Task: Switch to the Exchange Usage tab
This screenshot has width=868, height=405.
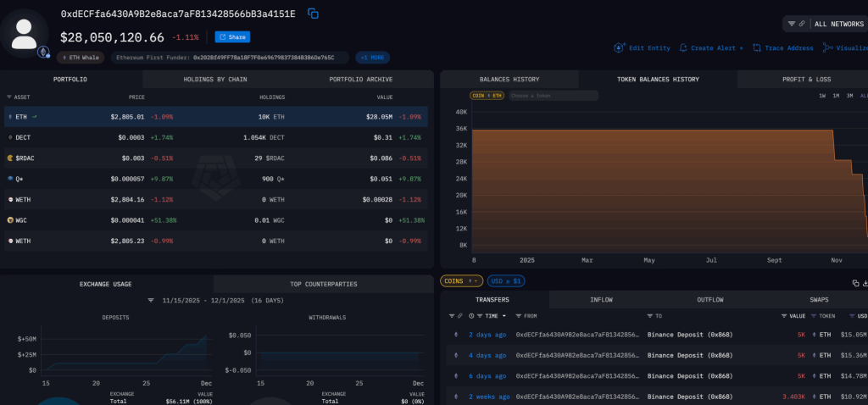Action: coord(106,285)
